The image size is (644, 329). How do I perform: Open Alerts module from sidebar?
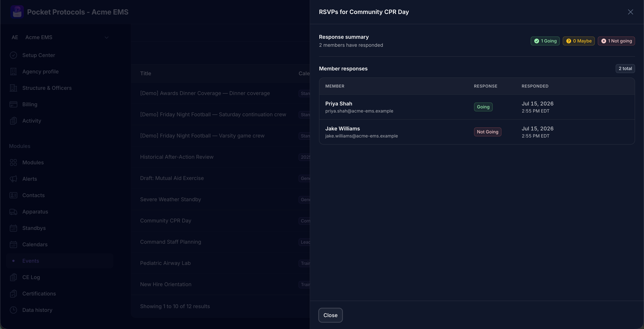(60, 179)
